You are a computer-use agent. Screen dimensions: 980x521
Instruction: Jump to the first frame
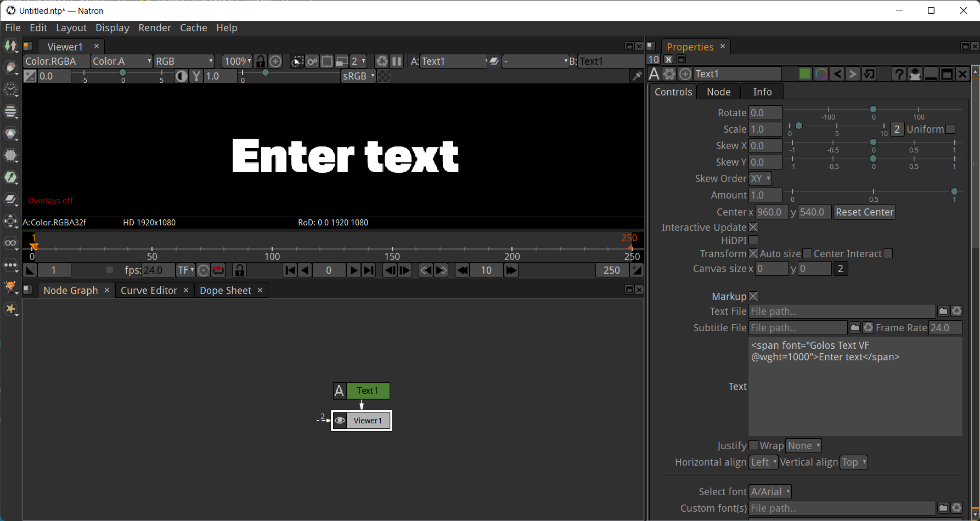(x=290, y=270)
